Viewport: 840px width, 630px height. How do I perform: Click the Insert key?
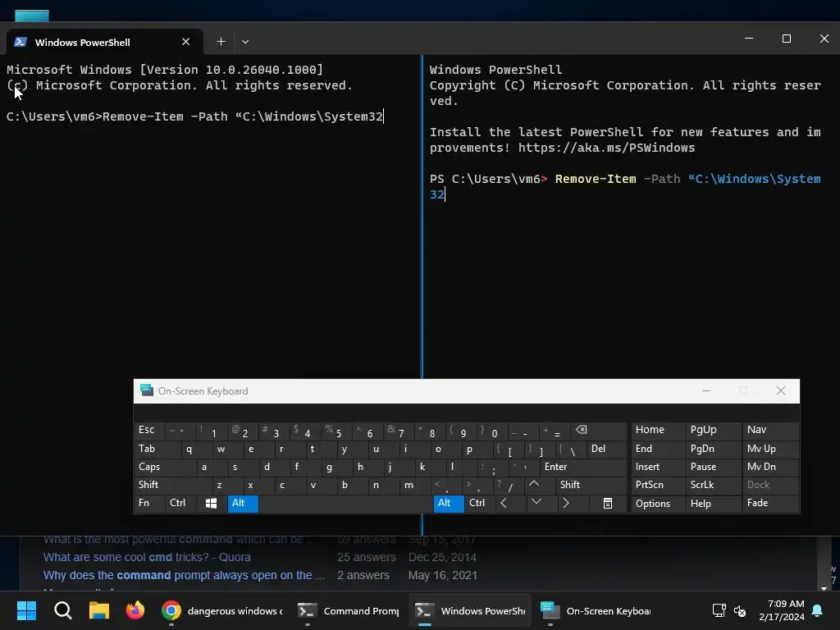[658, 467]
